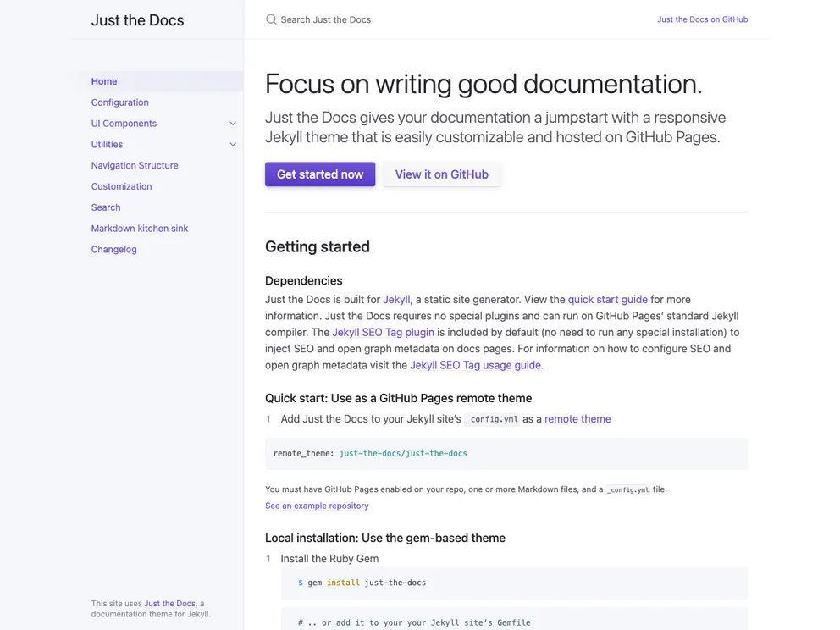Viewport: 840px width, 630px height.
Task: Open Just the Docs on GitHub link
Action: pos(702,19)
